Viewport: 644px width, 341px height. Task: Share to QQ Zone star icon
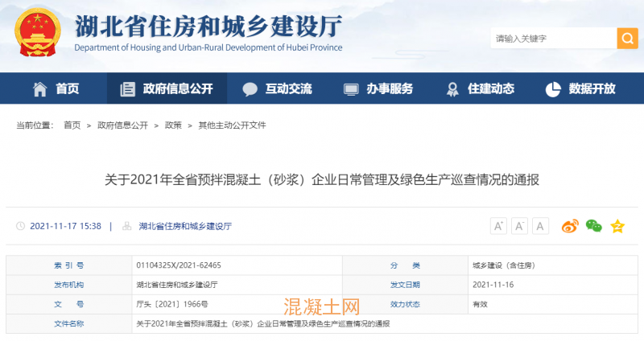click(x=617, y=226)
